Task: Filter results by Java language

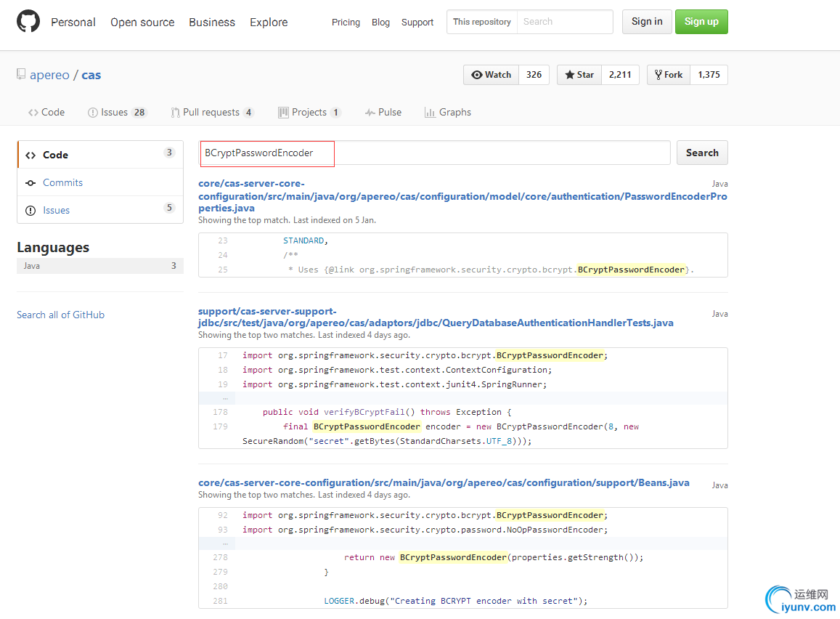Action: tap(100, 266)
